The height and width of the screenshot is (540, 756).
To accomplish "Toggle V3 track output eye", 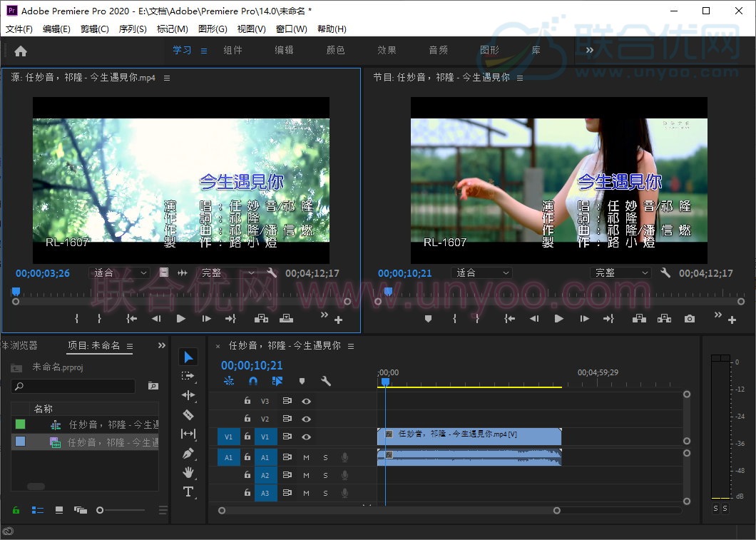I will click(306, 401).
